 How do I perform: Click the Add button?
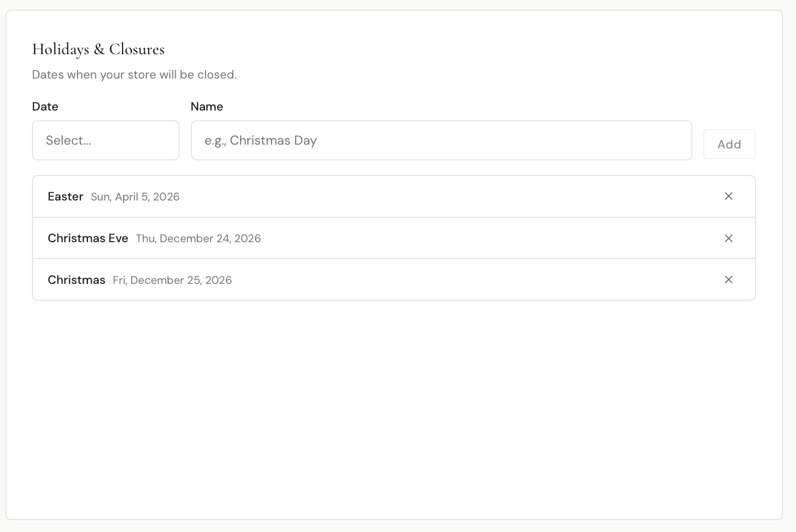pos(729,144)
